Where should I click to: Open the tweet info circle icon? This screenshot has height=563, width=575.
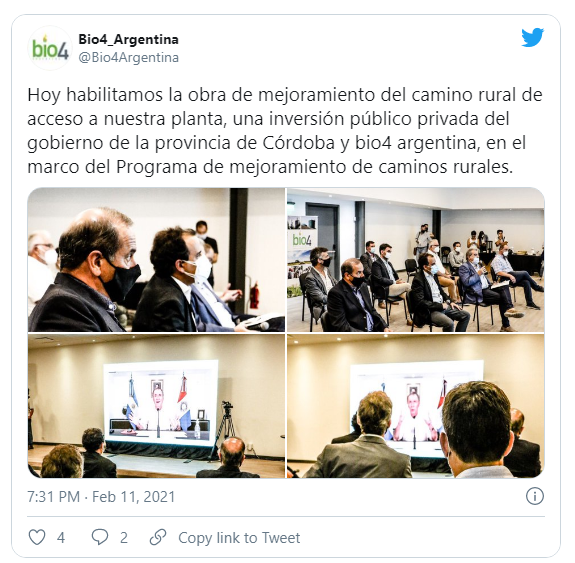[x=535, y=497]
